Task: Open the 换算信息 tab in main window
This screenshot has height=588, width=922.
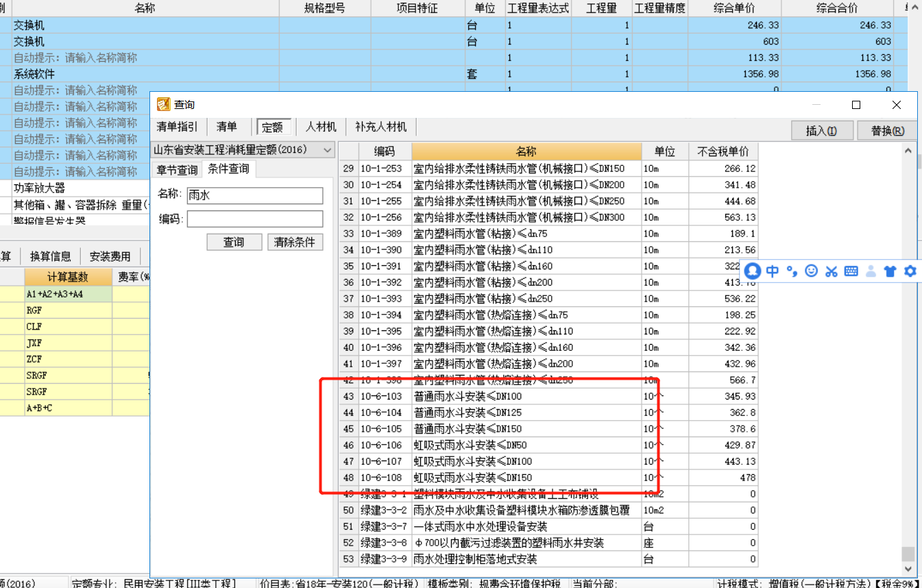Action: (x=50, y=256)
